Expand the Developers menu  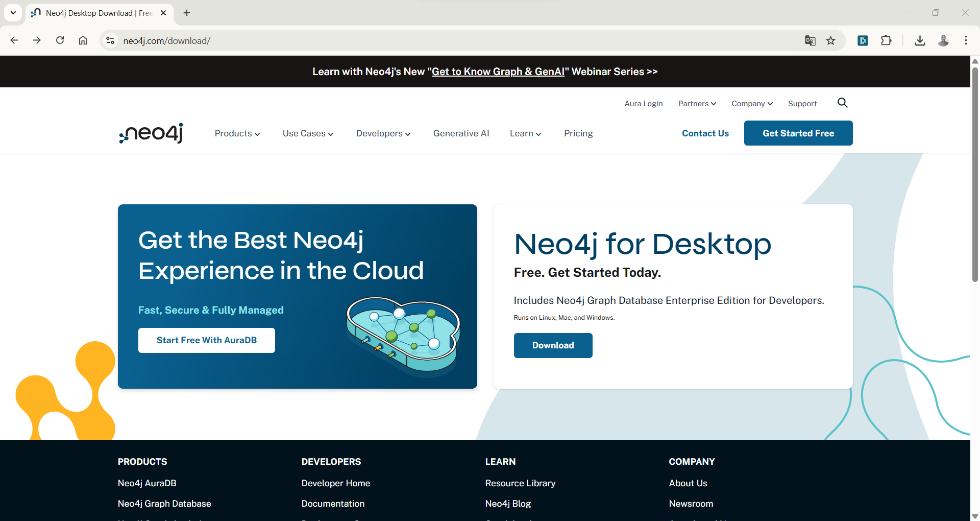tap(383, 133)
